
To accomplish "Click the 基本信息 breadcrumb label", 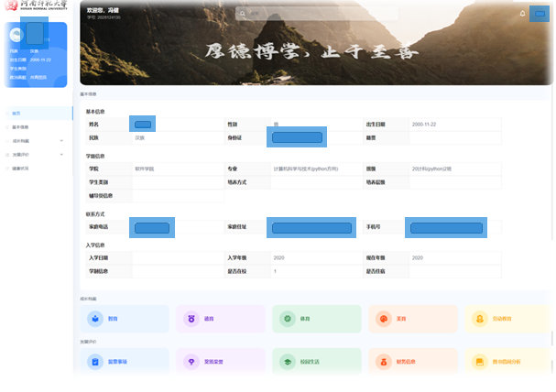I will (x=88, y=94).
